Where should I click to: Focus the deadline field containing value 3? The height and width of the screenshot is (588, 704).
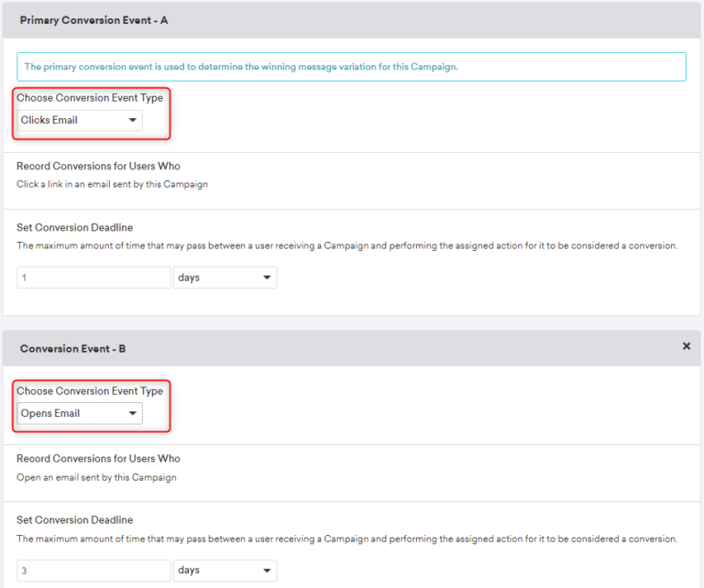pos(93,571)
